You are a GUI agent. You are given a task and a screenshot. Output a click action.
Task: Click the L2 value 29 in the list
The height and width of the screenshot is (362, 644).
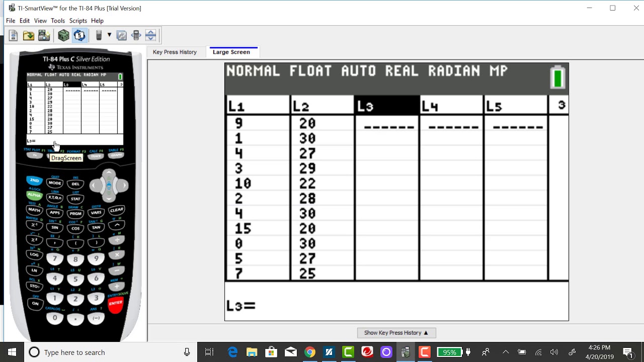click(307, 168)
